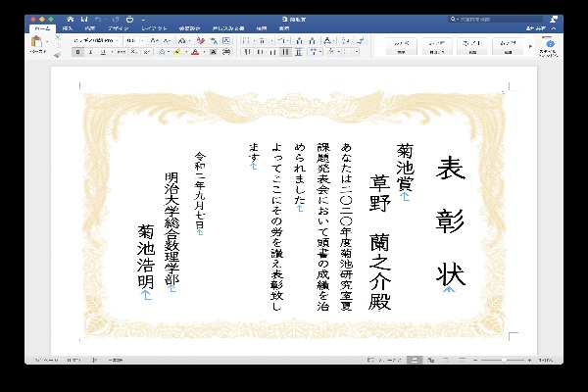Apply the first 標準 style in gallery

pyautogui.click(x=401, y=46)
